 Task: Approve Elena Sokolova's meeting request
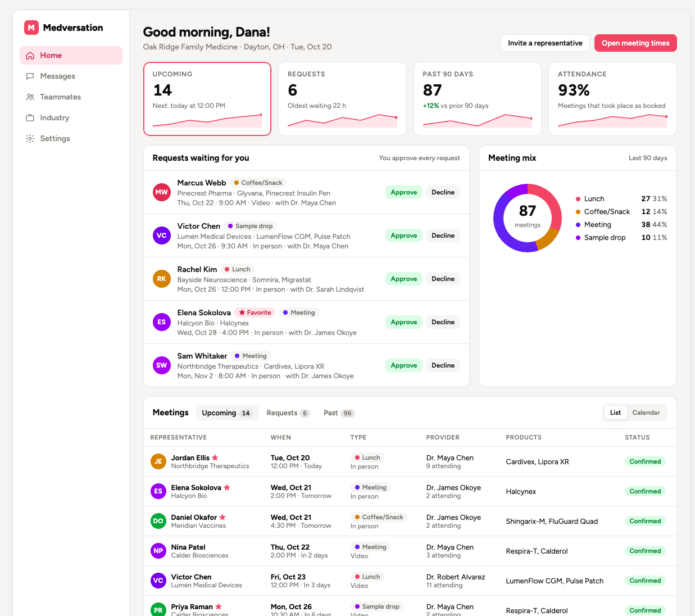(x=404, y=322)
